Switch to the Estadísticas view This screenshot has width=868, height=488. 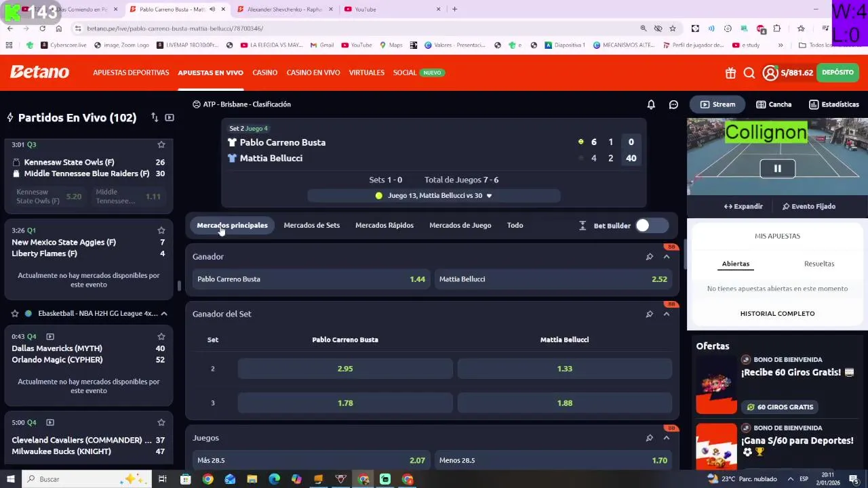click(x=834, y=104)
